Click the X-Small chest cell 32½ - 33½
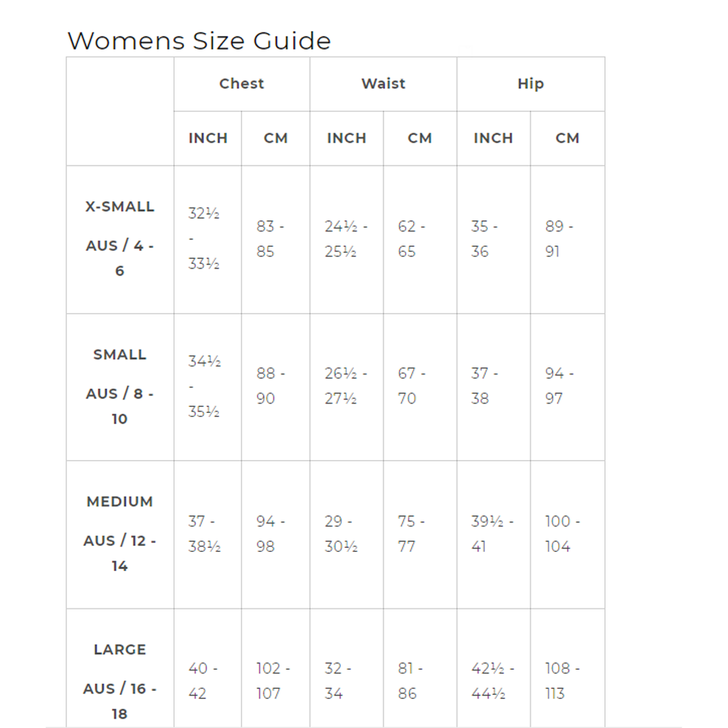The image size is (728, 728). coord(204,238)
